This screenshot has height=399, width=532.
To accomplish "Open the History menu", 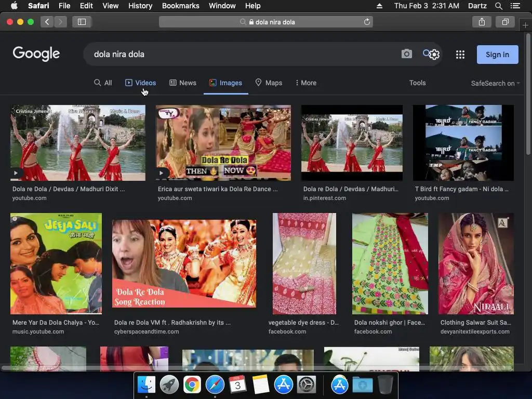I will 140,6.
